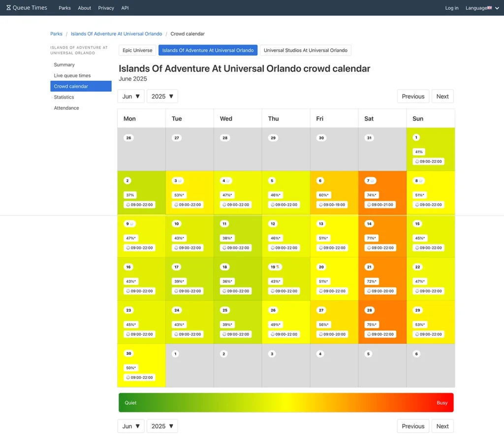
Task: Click the 72% label on June 21
Action: [x=372, y=282]
